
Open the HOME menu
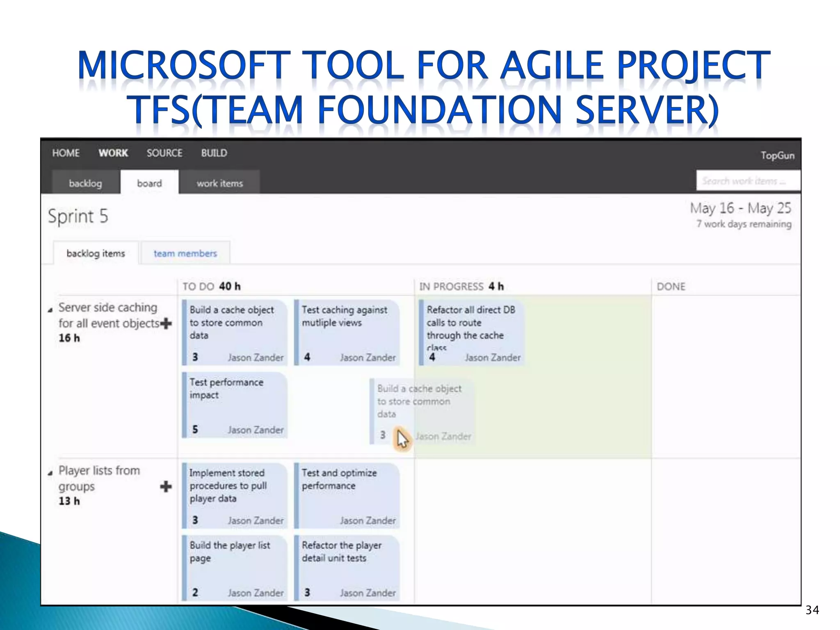pyautogui.click(x=66, y=153)
